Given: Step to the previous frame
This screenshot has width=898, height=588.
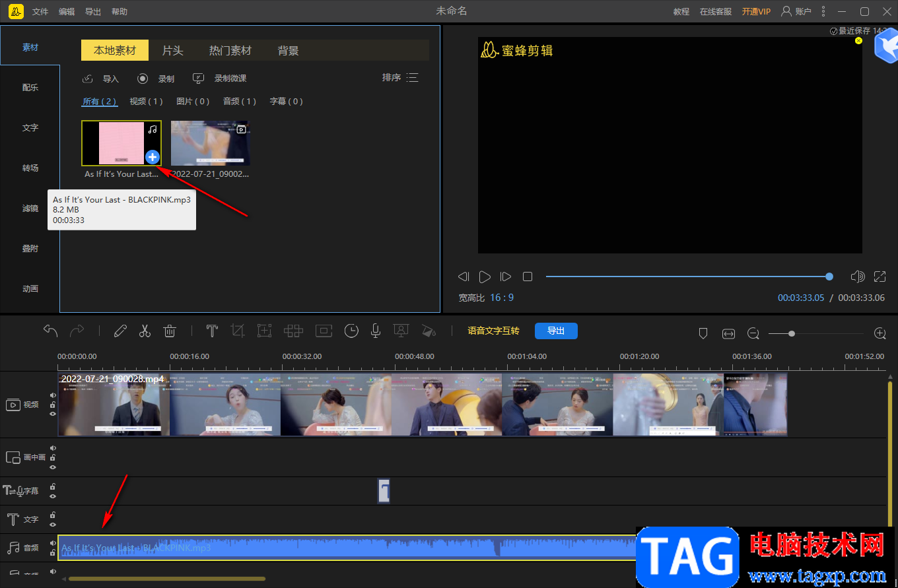Looking at the screenshot, I should pyautogui.click(x=464, y=277).
